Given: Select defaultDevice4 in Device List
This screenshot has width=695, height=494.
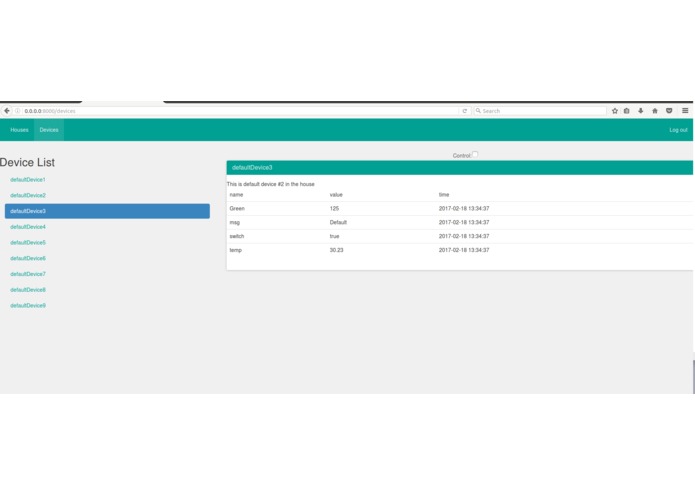Looking at the screenshot, I should click(27, 227).
